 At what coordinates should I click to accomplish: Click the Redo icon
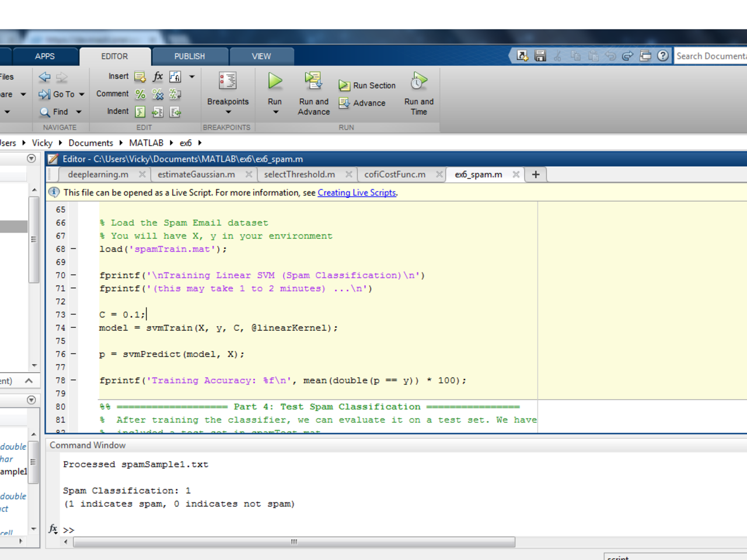628,56
